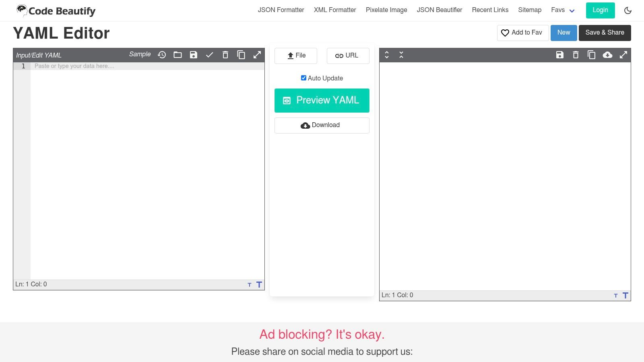Decrease font size in output panel
Image resolution: width=644 pixels, height=362 pixels.
point(616,296)
